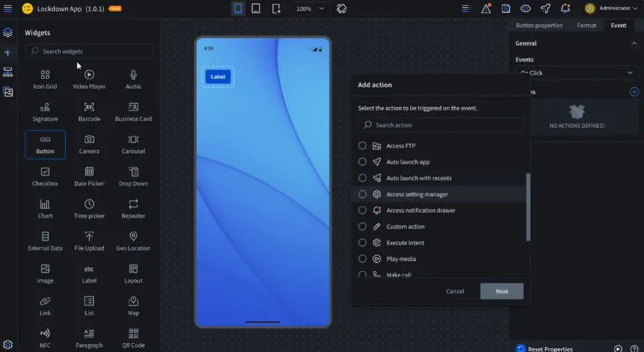This screenshot has width=644, height=352.
Task: Switch to the Format tab
Action: [x=586, y=25]
